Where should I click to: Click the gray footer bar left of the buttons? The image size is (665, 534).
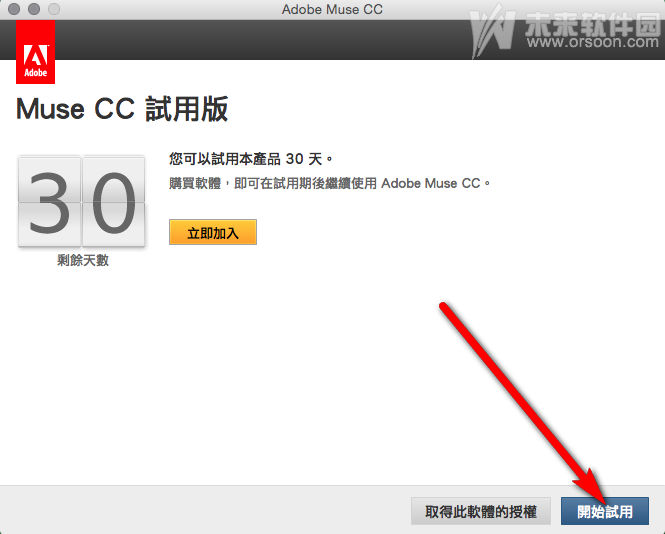[204, 509]
